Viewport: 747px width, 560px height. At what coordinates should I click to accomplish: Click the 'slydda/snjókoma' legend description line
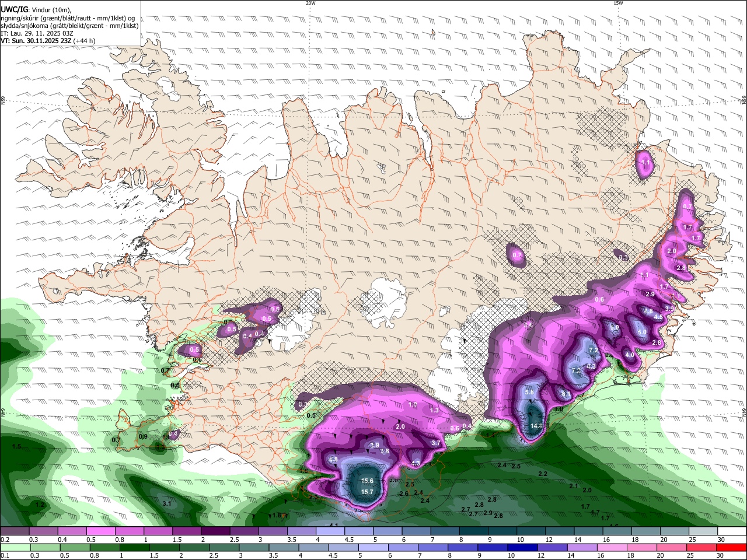tap(69, 26)
